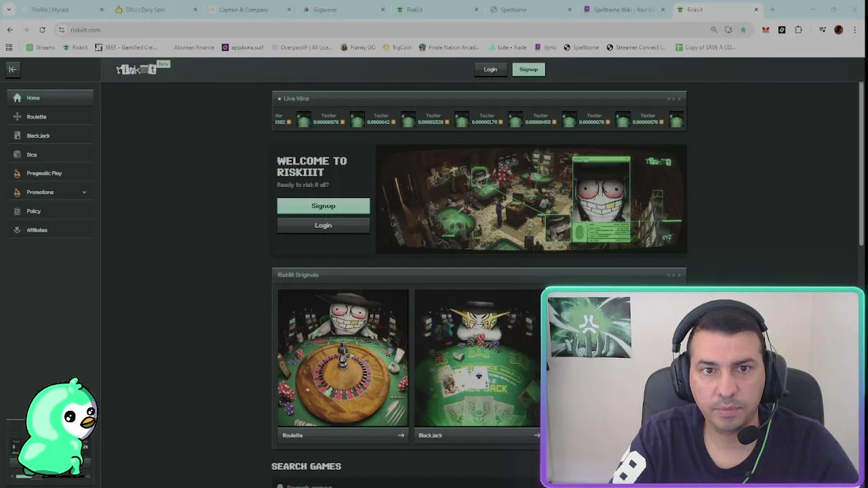
Task: Switch to the Spellborne Wiki tab
Action: (x=622, y=9)
